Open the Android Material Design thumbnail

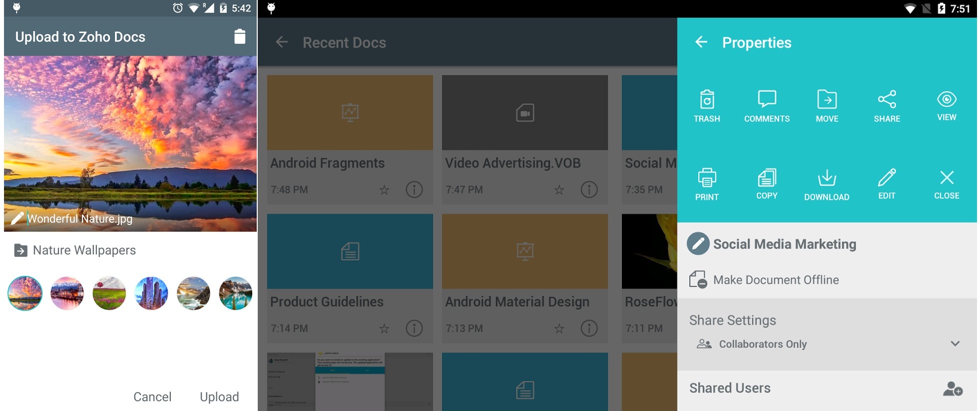(524, 251)
